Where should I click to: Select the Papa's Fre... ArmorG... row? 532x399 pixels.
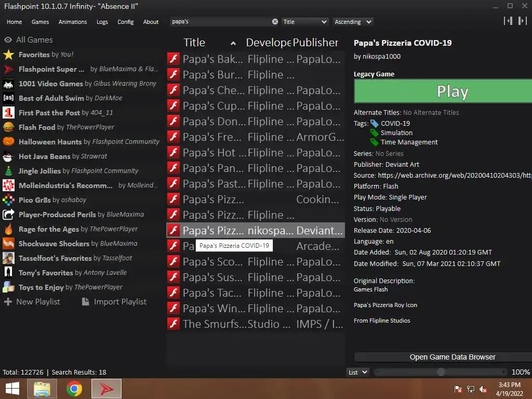click(x=256, y=137)
